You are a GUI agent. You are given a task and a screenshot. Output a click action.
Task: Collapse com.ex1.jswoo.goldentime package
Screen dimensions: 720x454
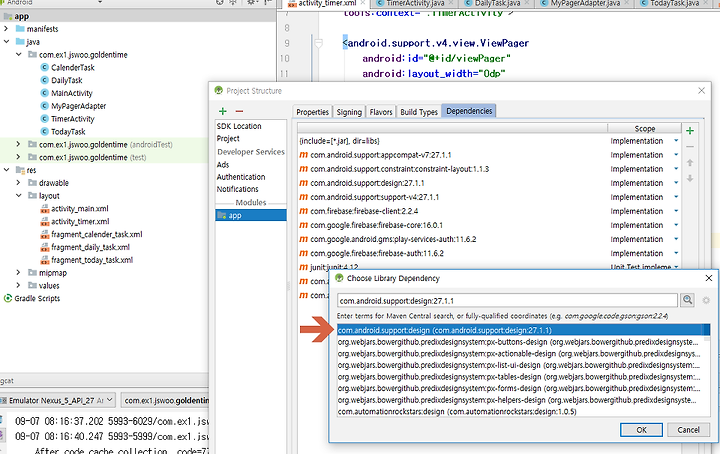coord(18,55)
